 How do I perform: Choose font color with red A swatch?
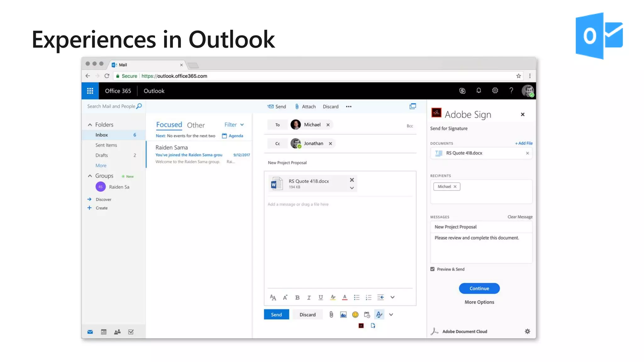[345, 297]
